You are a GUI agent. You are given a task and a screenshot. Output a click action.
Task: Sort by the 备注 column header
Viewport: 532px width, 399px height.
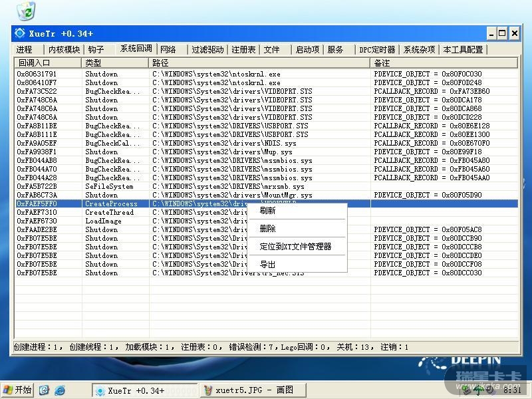[x=444, y=63]
